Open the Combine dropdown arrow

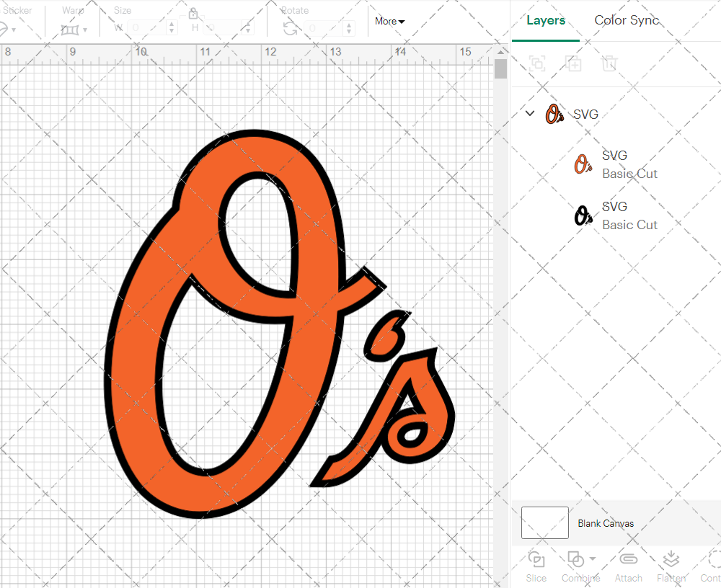click(593, 559)
